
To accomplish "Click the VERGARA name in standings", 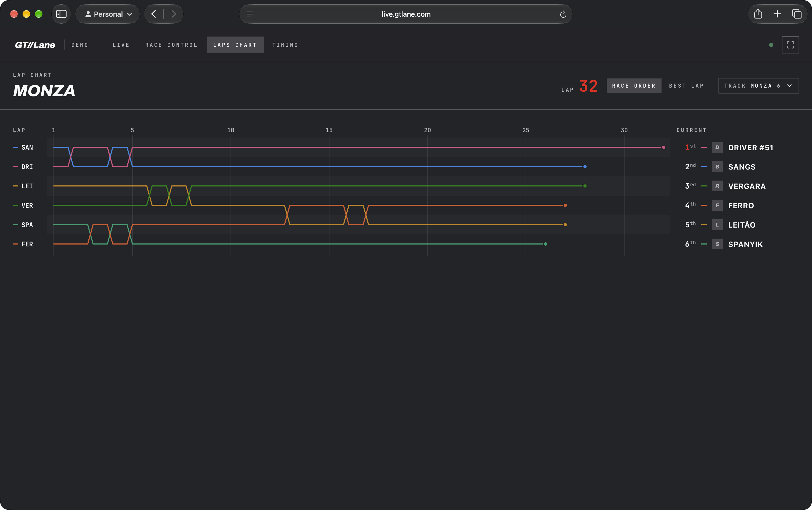I will click(x=747, y=186).
